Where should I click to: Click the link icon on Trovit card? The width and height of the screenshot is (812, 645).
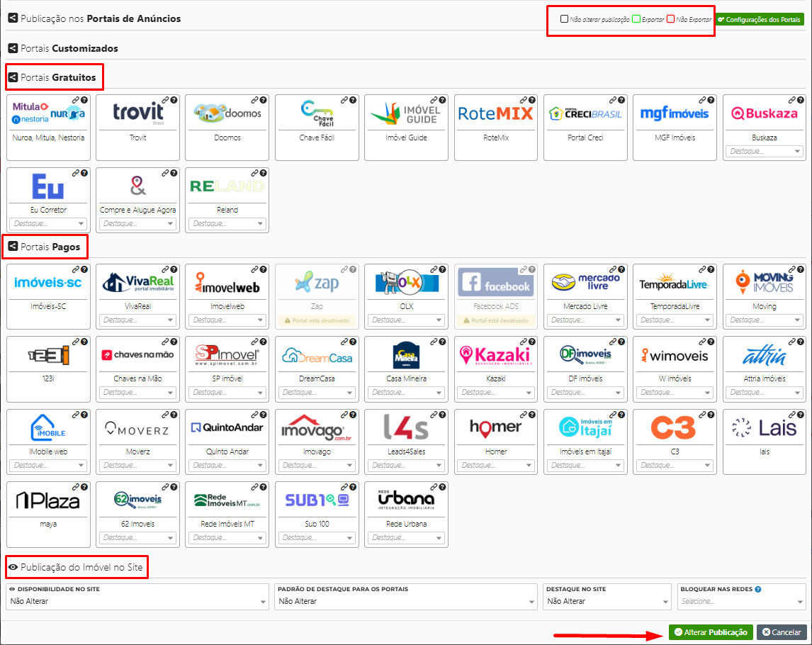[x=165, y=101]
